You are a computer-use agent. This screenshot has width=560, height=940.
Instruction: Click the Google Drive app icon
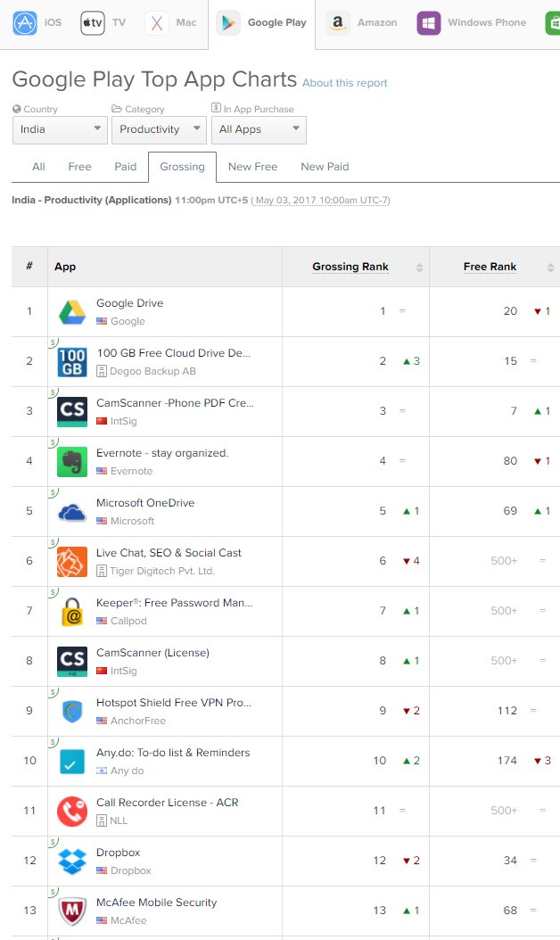pos(72,312)
